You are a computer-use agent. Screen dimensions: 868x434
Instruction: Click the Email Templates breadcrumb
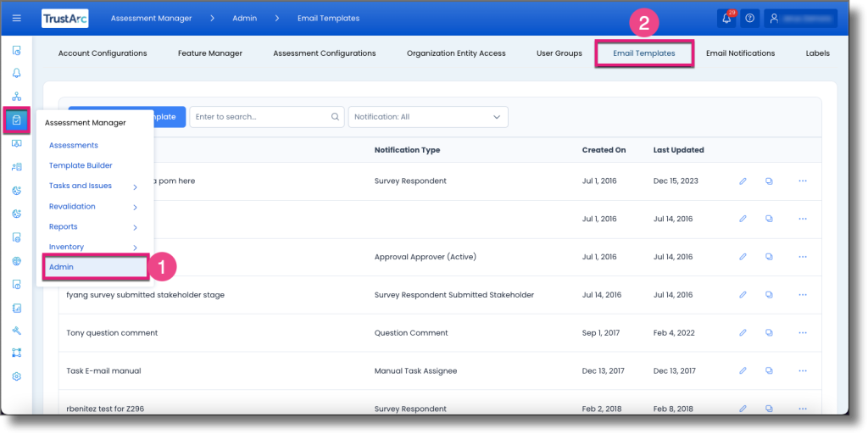pos(328,19)
